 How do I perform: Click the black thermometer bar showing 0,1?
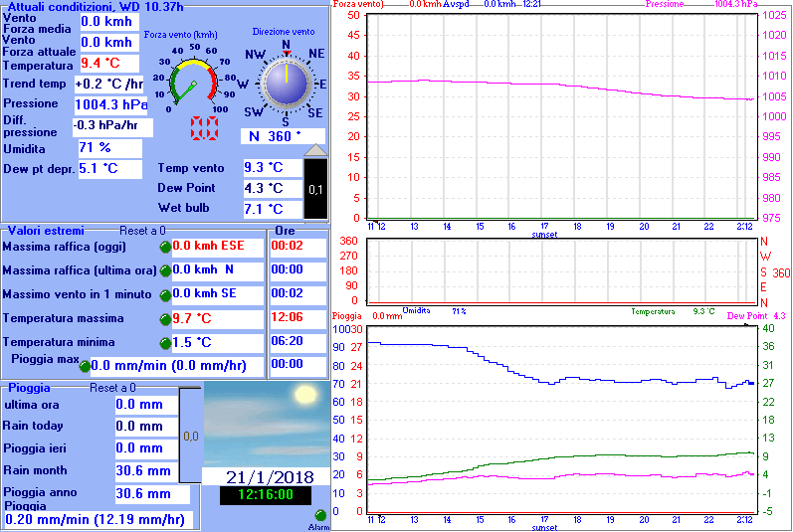pyautogui.click(x=314, y=189)
